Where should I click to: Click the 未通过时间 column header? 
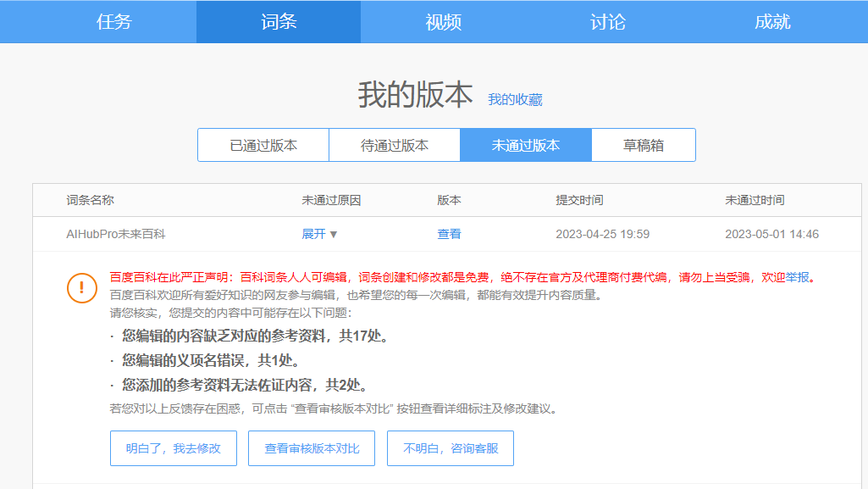755,200
